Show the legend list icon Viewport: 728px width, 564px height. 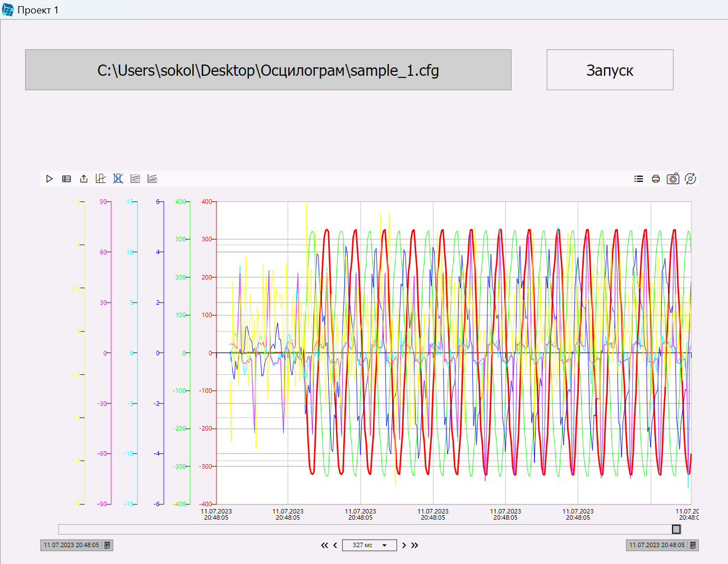coord(638,179)
